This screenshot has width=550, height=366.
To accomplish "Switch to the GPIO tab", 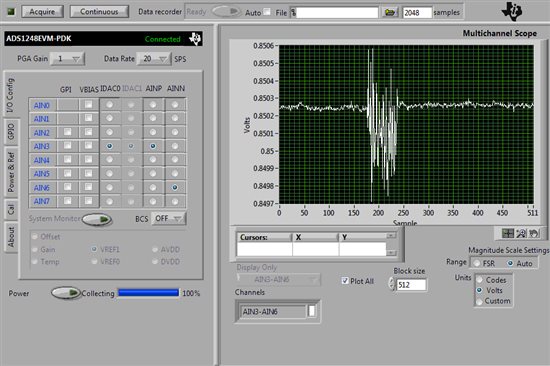I will click(x=11, y=131).
